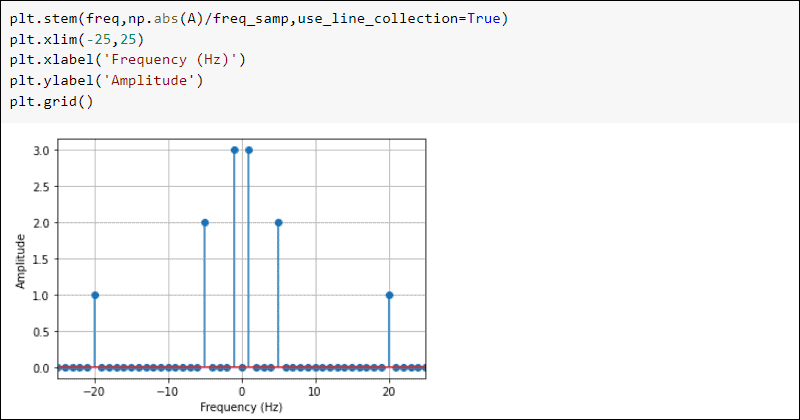This screenshot has width=800, height=420.
Task: Click the 'Frequency (Hz)' string in the code
Action: click(170, 60)
